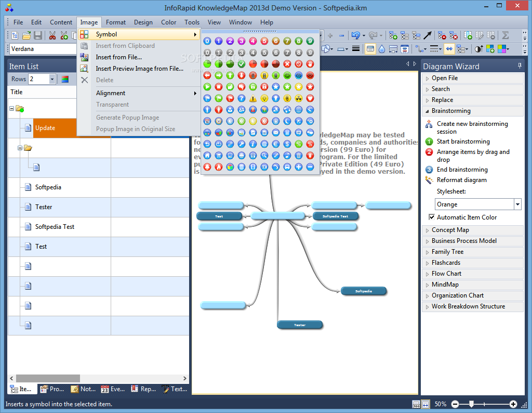
Task: Click the Sigma sum toolbar icon
Action: [505, 35]
